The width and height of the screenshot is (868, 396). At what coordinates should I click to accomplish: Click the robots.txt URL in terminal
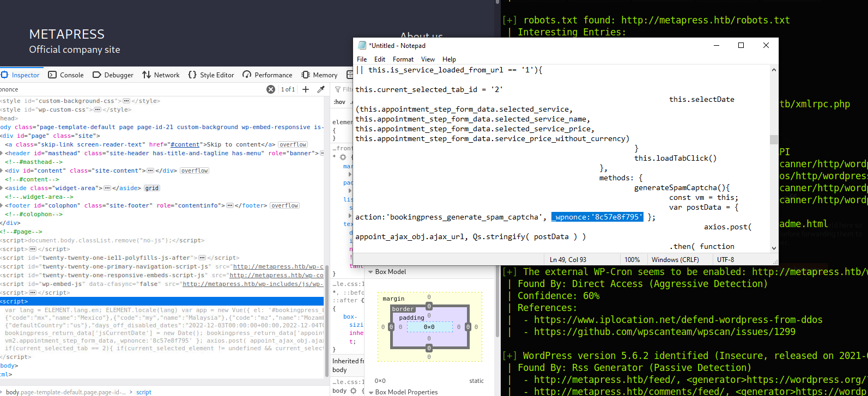[x=706, y=20]
